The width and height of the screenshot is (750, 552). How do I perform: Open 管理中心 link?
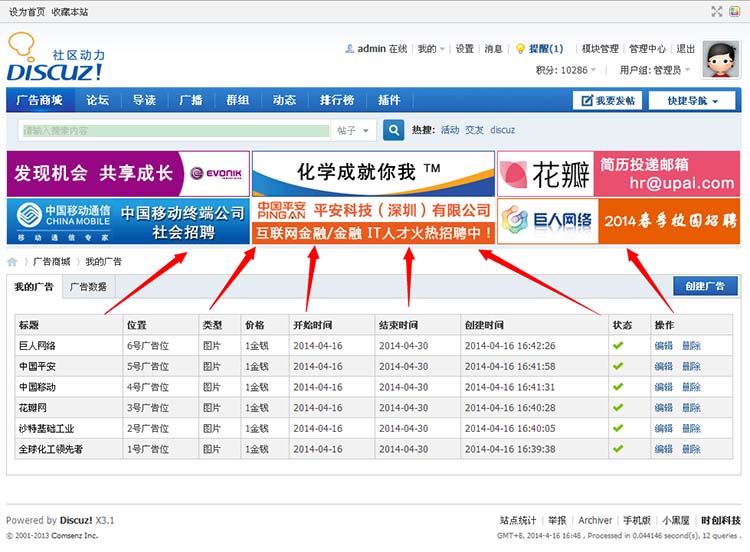(647, 49)
